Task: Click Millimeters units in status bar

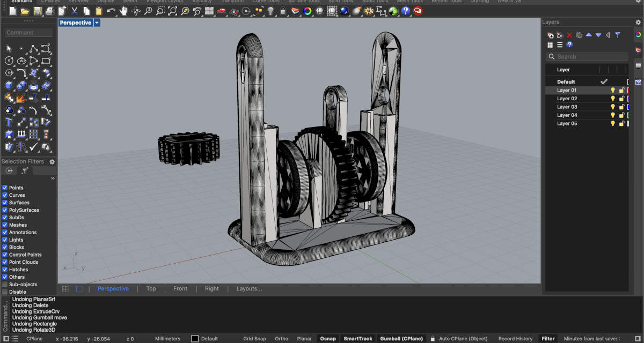Action: pos(167,339)
